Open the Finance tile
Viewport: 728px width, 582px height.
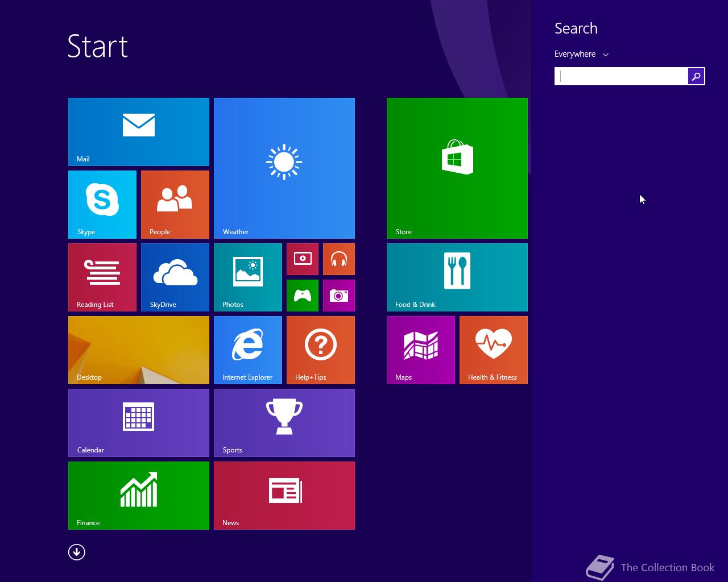[x=139, y=496]
